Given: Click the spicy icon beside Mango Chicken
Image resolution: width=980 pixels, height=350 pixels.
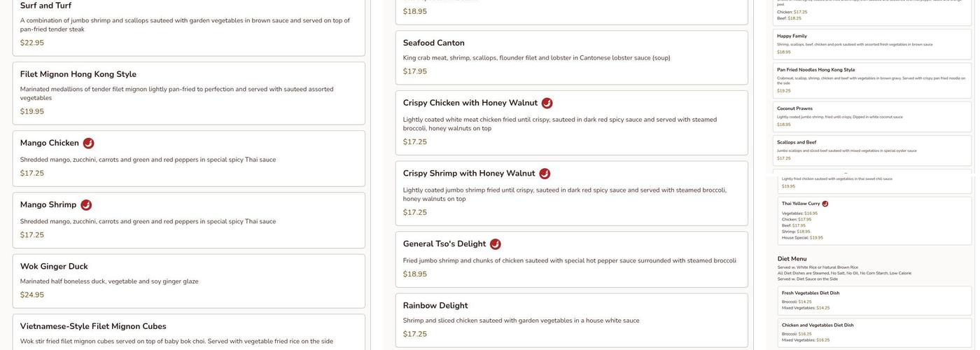Looking at the screenshot, I should [88, 143].
